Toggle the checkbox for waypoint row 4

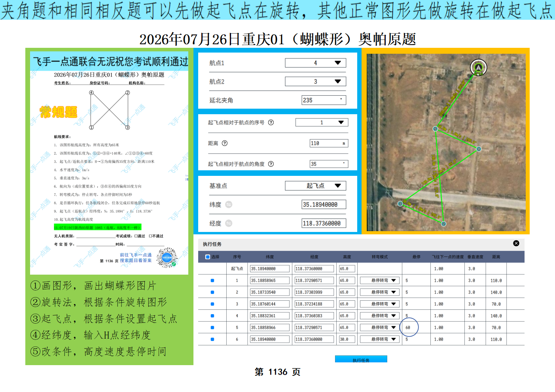212,316
